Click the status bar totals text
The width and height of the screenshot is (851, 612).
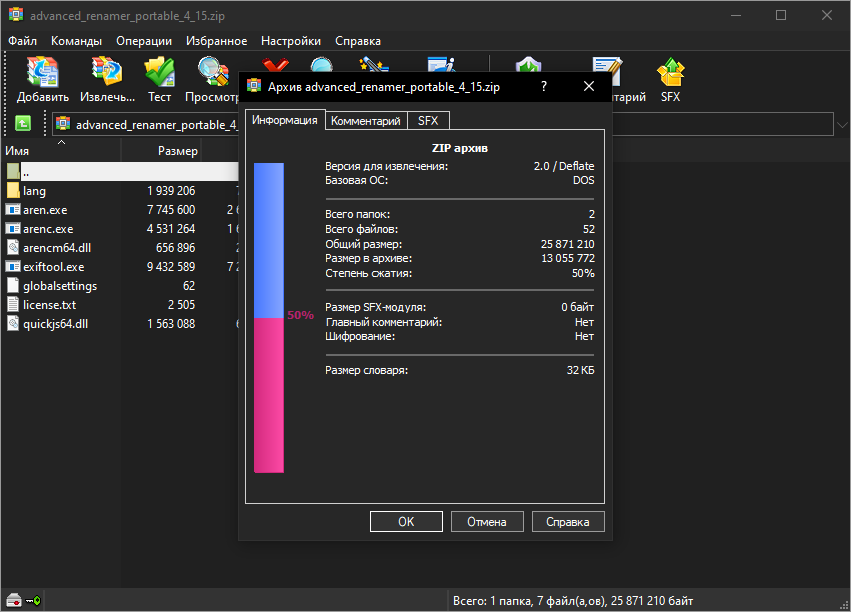tap(573, 601)
